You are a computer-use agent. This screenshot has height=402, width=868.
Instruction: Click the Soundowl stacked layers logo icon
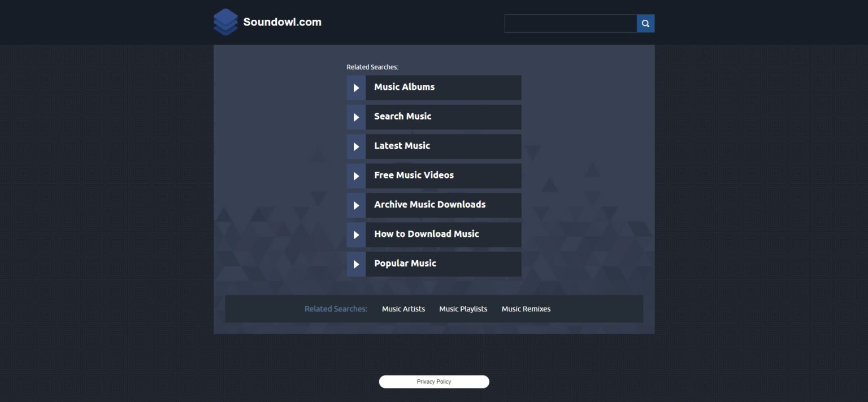coord(225,22)
